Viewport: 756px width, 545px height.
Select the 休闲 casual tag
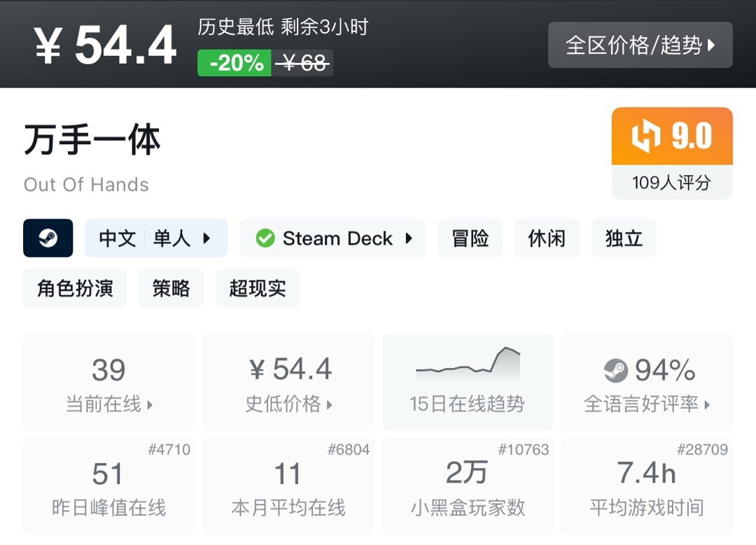[x=547, y=239]
